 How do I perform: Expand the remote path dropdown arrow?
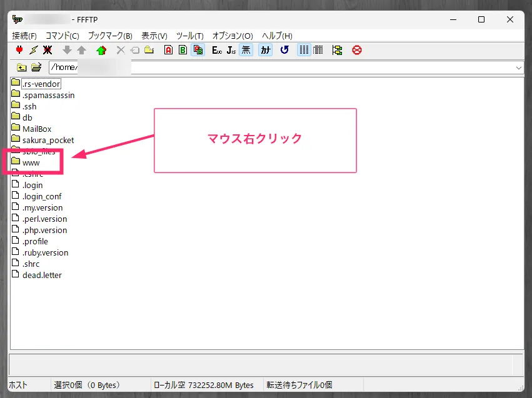click(x=519, y=67)
